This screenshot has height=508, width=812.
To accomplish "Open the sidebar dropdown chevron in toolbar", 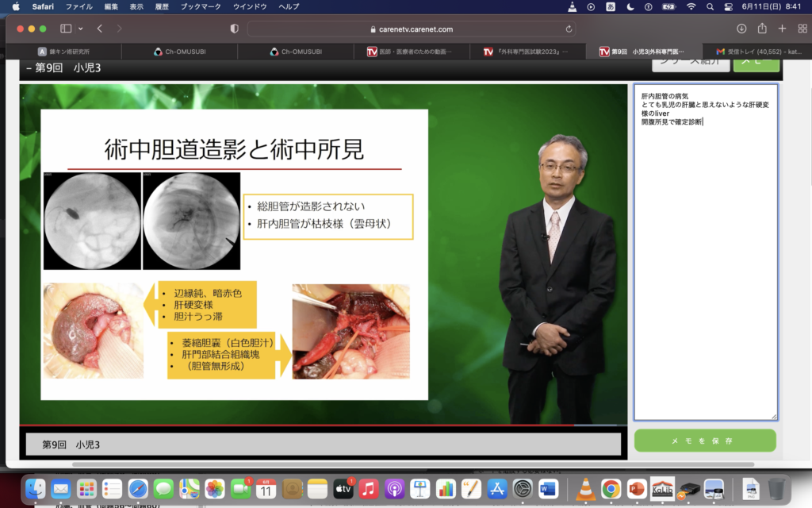I will point(80,29).
